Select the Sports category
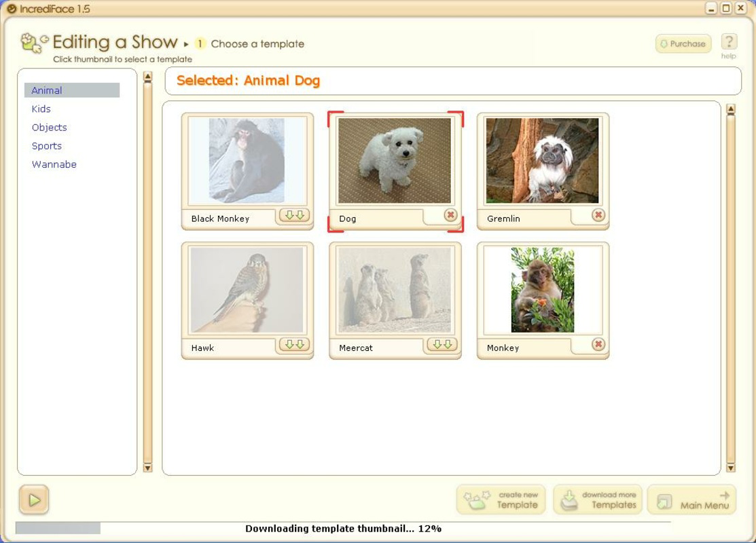Screen dimensions: 756x543 (x=47, y=146)
